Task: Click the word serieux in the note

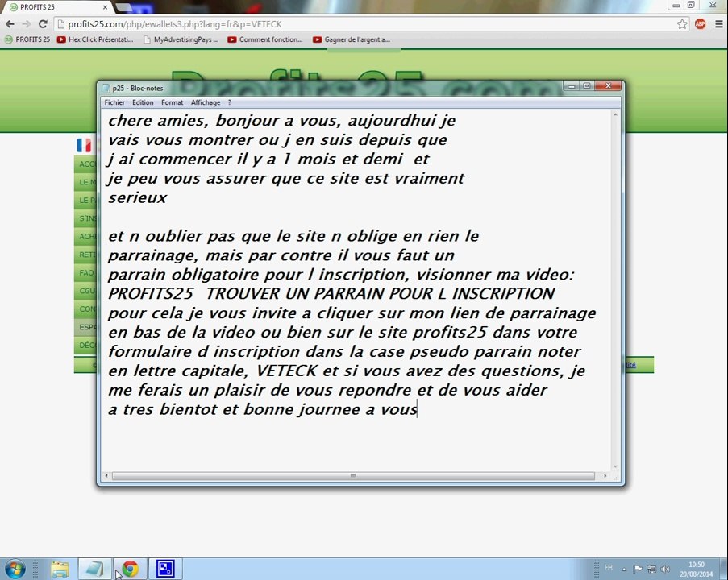Action: point(137,197)
